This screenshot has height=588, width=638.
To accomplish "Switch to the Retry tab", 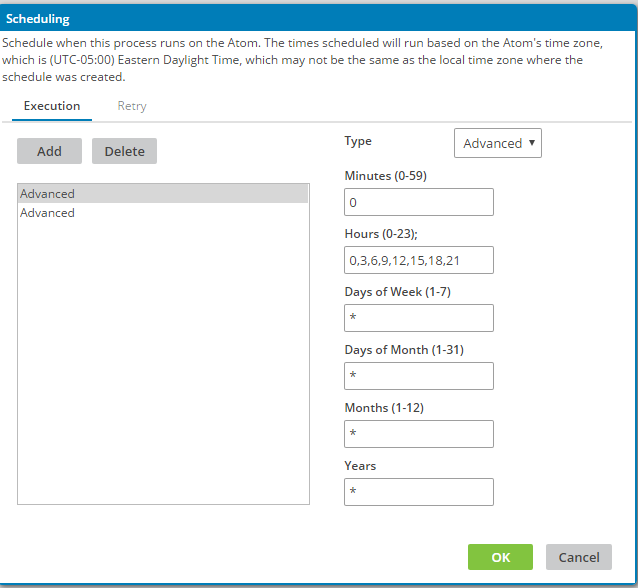I will (x=132, y=106).
